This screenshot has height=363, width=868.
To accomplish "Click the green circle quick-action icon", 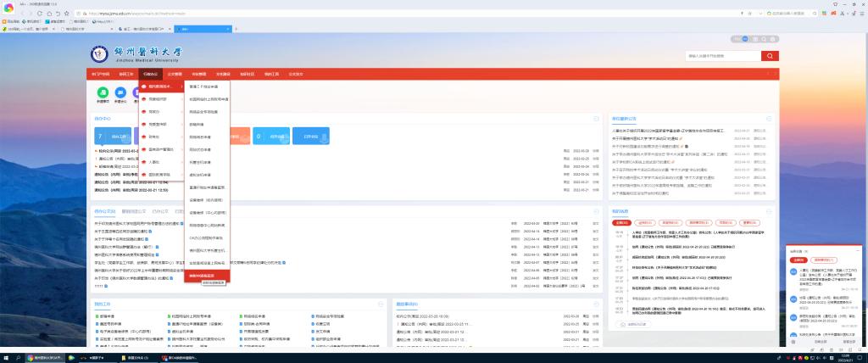I will click(103, 92).
